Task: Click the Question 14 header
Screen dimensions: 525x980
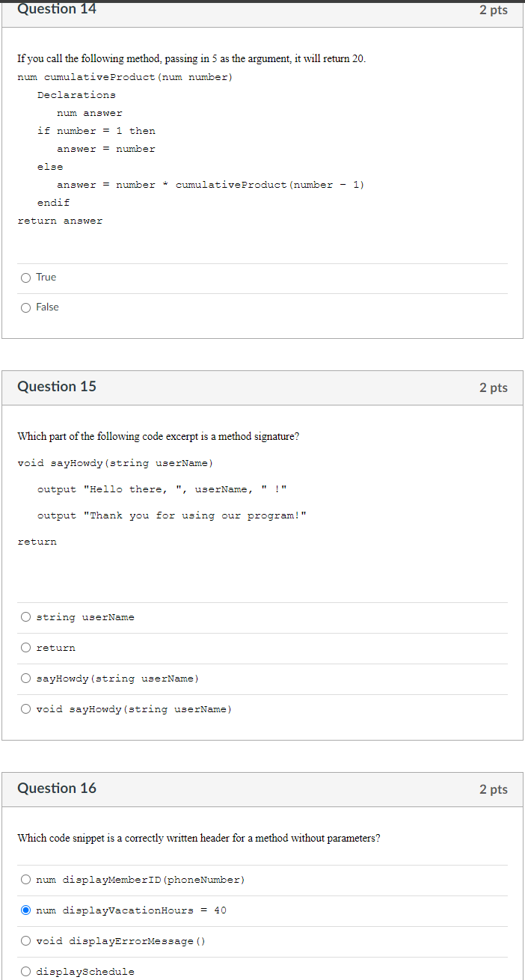Action: coord(56,9)
